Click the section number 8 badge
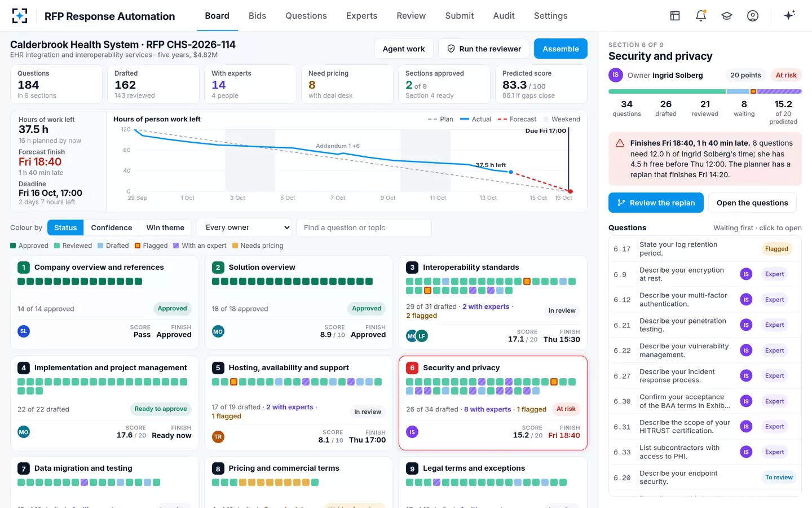The width and height of the screenshot is (812, 508). [218, 468]
